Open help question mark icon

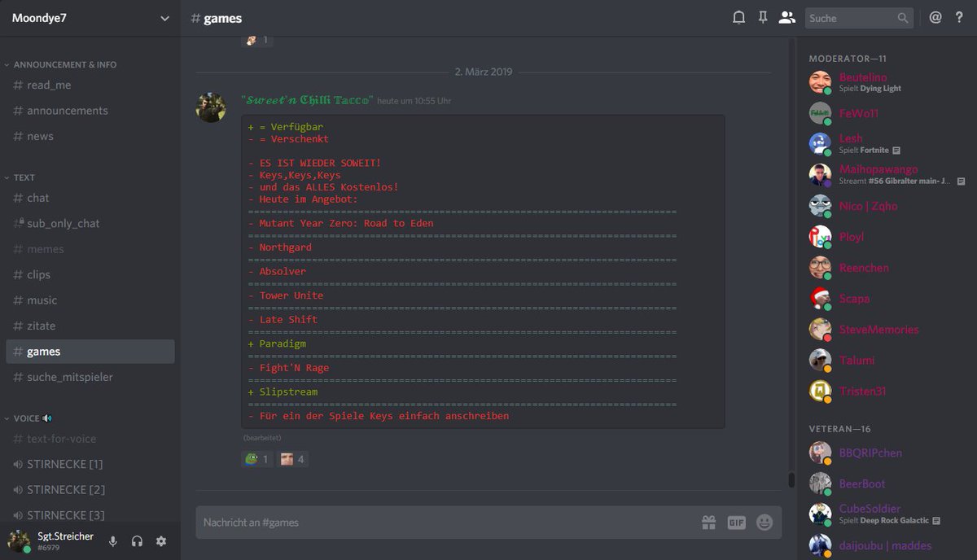958,17
